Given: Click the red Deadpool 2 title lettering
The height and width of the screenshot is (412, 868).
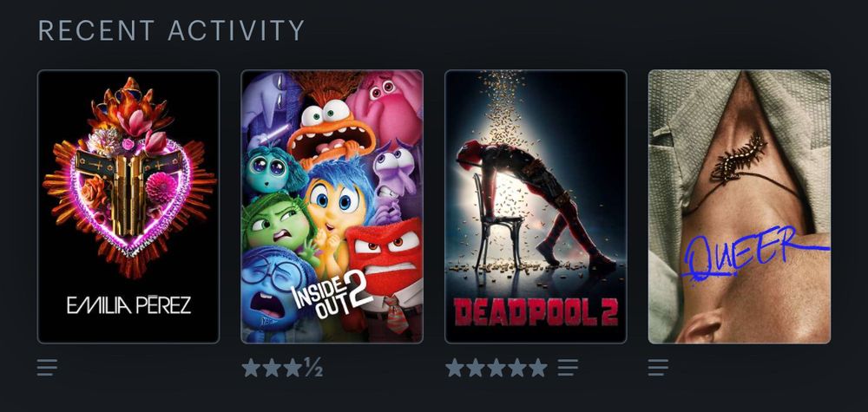Looking at the screenshot, I should [536, 311].
